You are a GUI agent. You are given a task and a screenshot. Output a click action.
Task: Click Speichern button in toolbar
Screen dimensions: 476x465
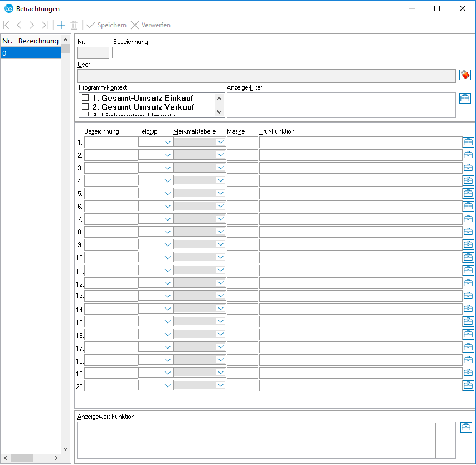click(x=106, y=25)
